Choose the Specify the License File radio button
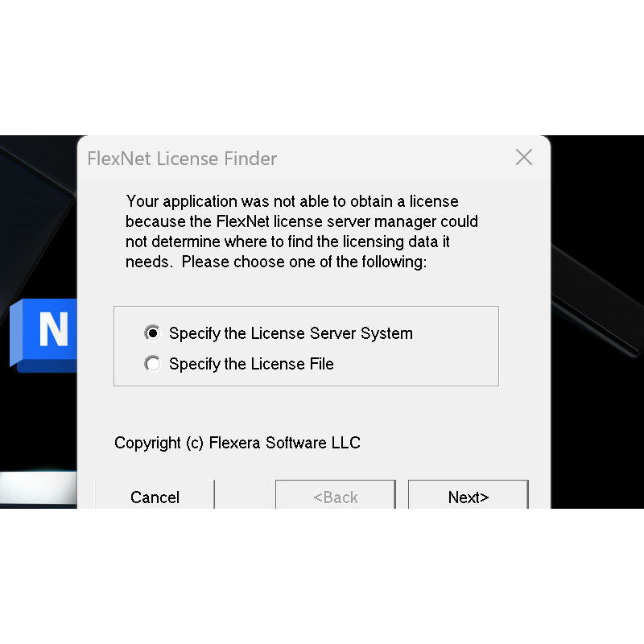Viewport: 644px width, 644px height. point(152,364)
